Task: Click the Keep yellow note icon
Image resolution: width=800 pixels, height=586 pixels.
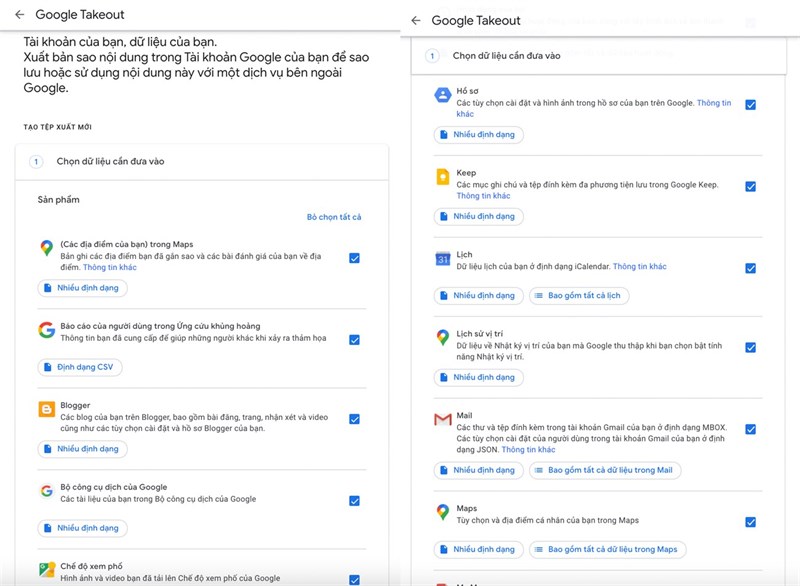Action: point(442,176)
